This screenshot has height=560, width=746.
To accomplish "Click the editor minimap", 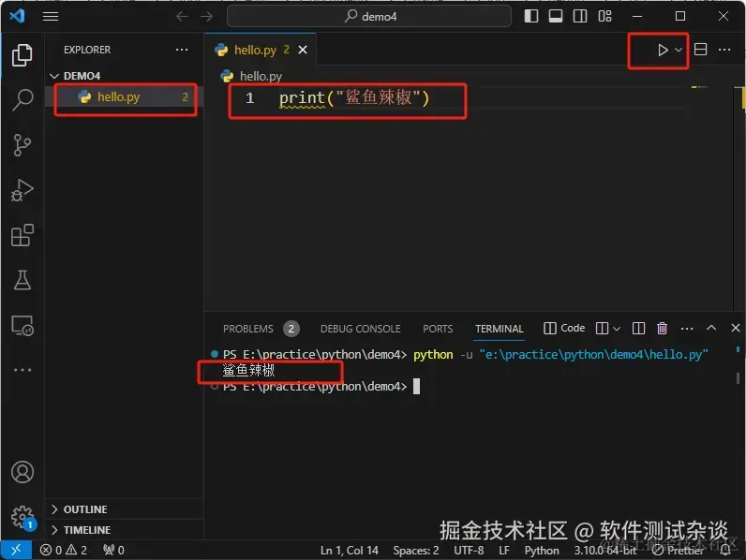I will [710, 197].
